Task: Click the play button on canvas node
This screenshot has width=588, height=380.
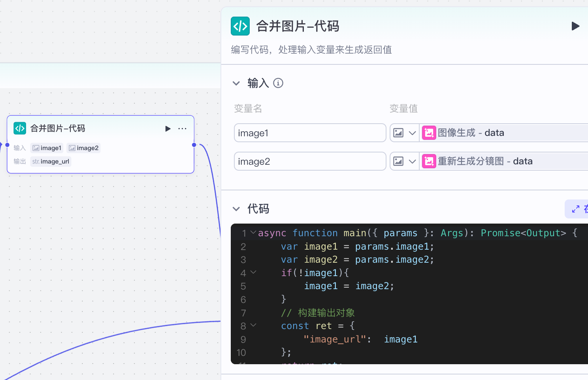Action: (168, 129)
